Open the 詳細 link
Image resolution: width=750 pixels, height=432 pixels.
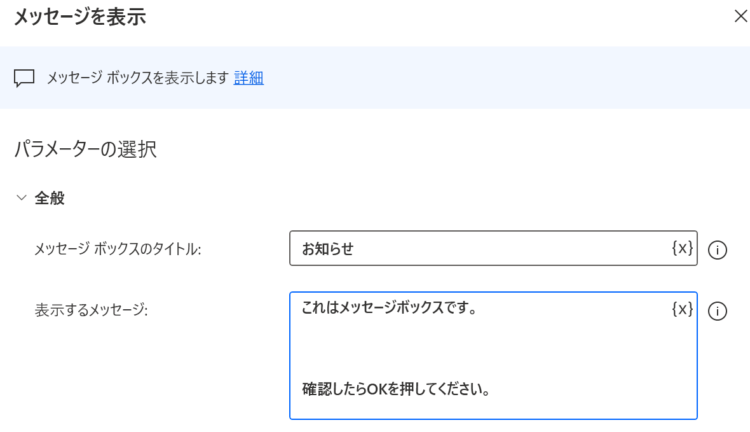(249, 78)
